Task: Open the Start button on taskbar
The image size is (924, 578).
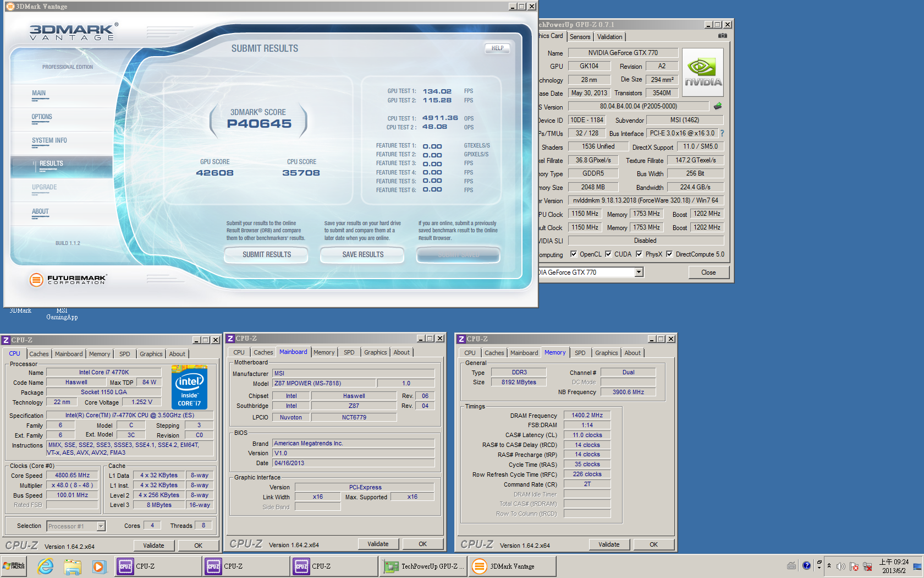Action: [x=13, y=566]
